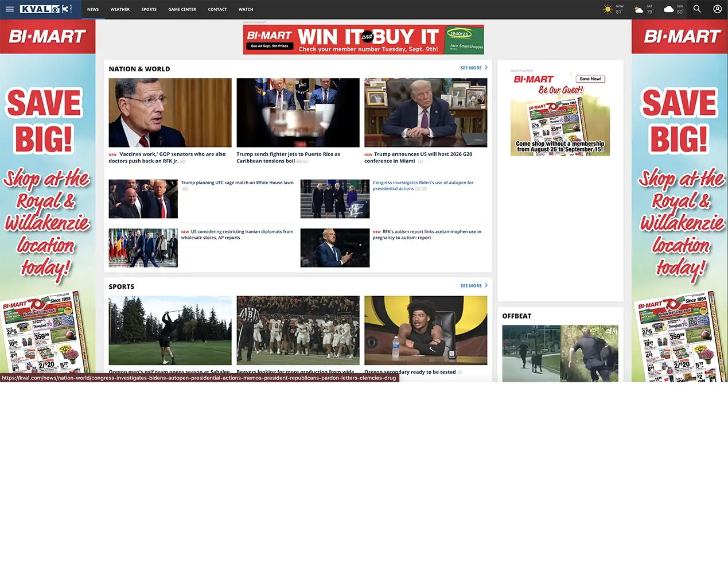Click the 'Nation & World' section heading

[139, 69]
